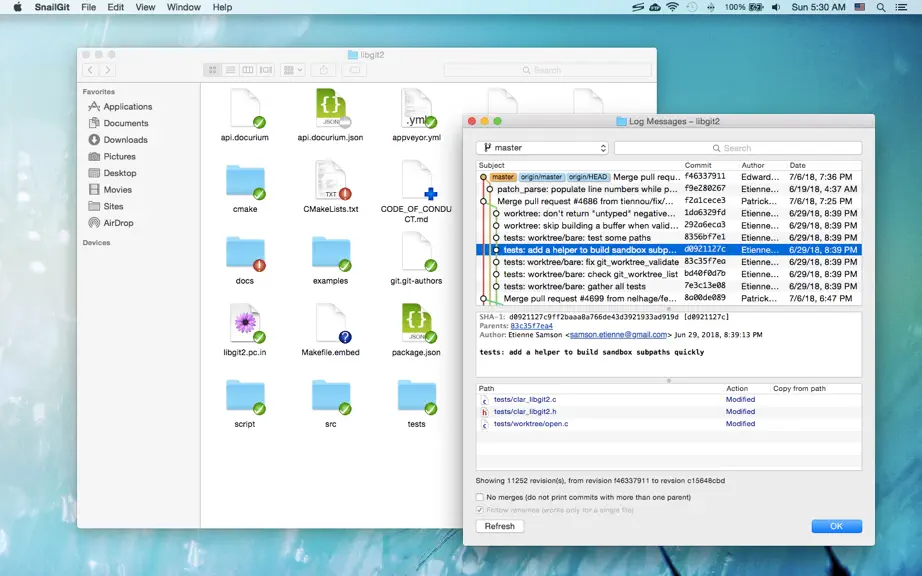Image resolution: width=922 pixels, height=576 pixels.
Task: Open the Window menu
Action: (183, 7)
